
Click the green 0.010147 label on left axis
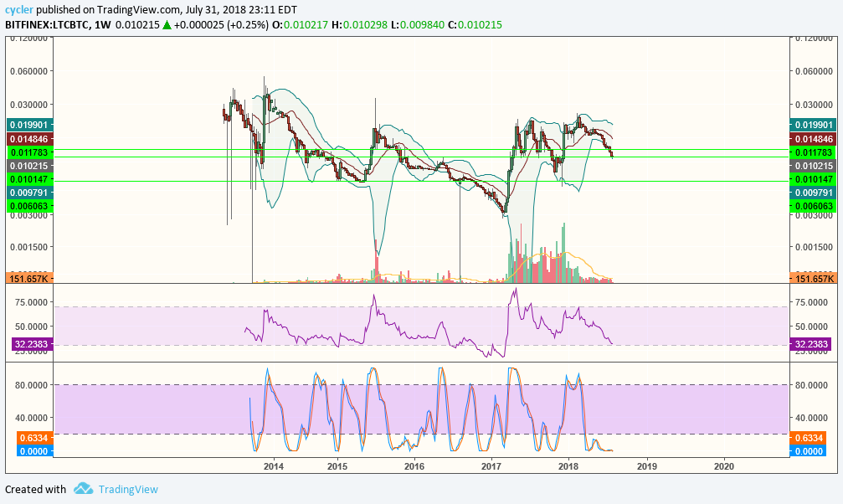[30, 179]
